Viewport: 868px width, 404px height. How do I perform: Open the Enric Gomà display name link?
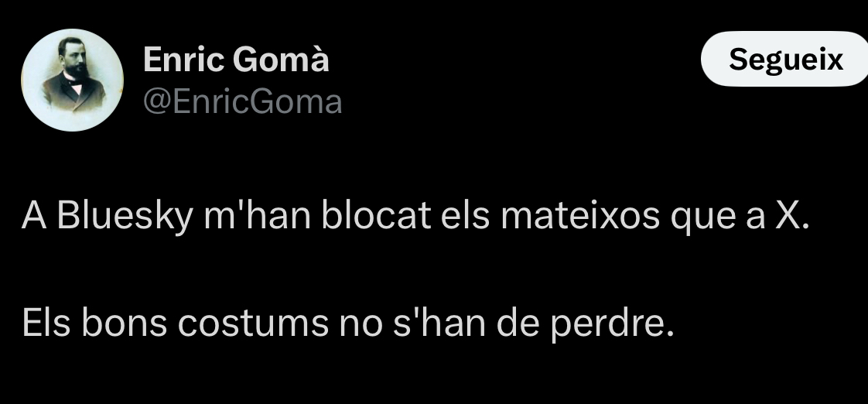[x=237, y=60]
